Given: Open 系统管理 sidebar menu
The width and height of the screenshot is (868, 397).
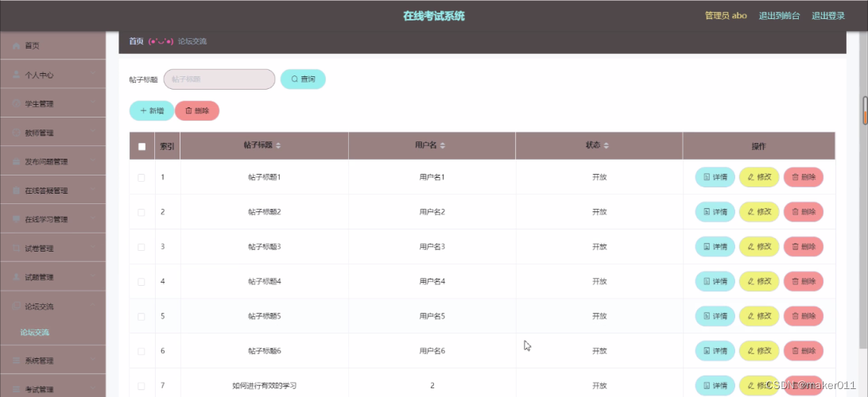Looking at the screenshot, I should [x=52, y=360].
